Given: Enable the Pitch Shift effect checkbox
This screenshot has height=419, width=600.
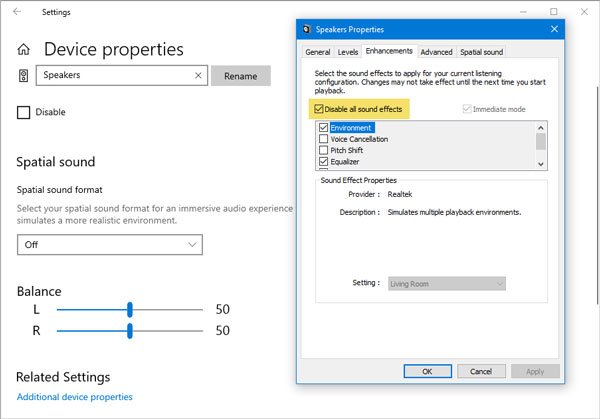Looking at the screenshot, I should [x=323, y=150].
